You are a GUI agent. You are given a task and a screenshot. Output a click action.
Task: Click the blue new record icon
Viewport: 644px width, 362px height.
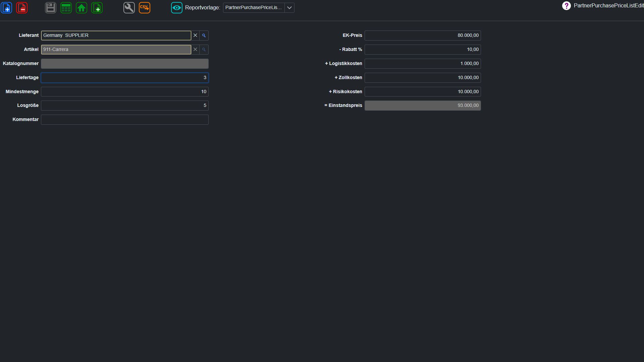6,8
